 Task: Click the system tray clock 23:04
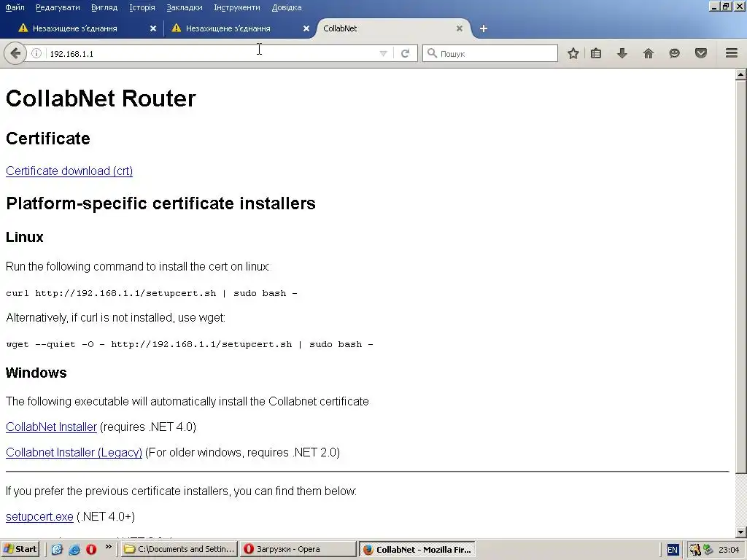[x=729, y=550]
